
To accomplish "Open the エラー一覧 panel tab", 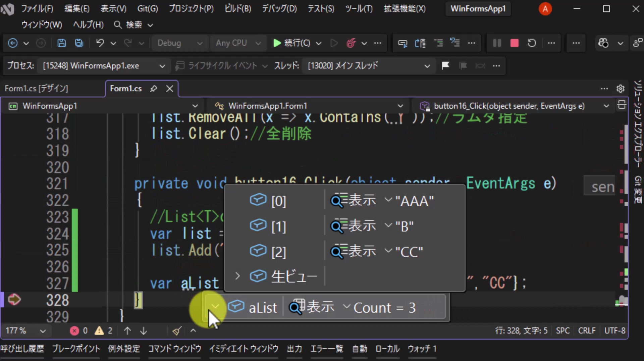I will [x=327, y=349].
